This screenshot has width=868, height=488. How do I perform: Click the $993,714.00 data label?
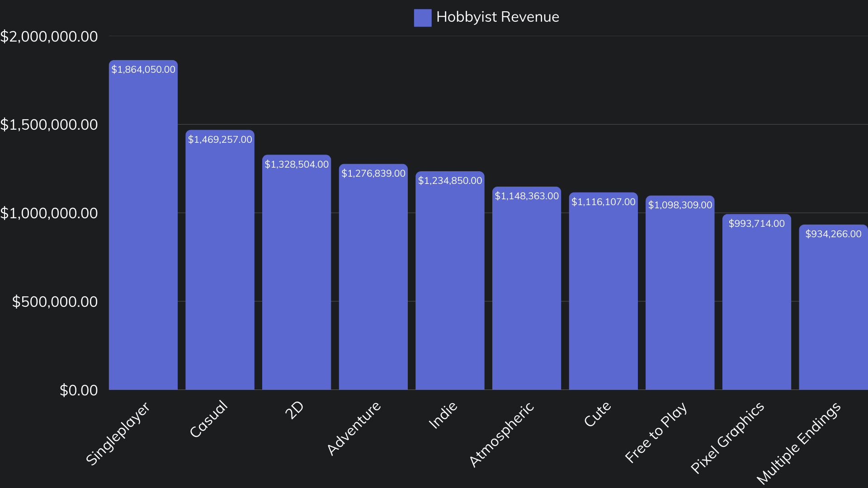point(756,224)
